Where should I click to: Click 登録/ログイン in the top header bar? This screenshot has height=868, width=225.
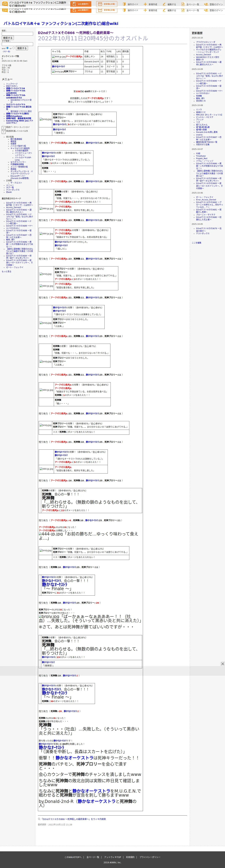pos(213,4)
